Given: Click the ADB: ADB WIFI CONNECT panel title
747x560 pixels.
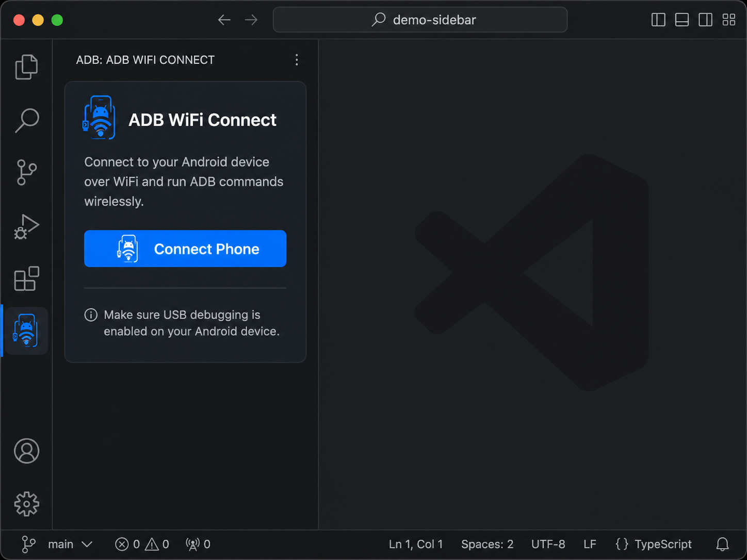Looking at the screenshot, I should point(145,60).
